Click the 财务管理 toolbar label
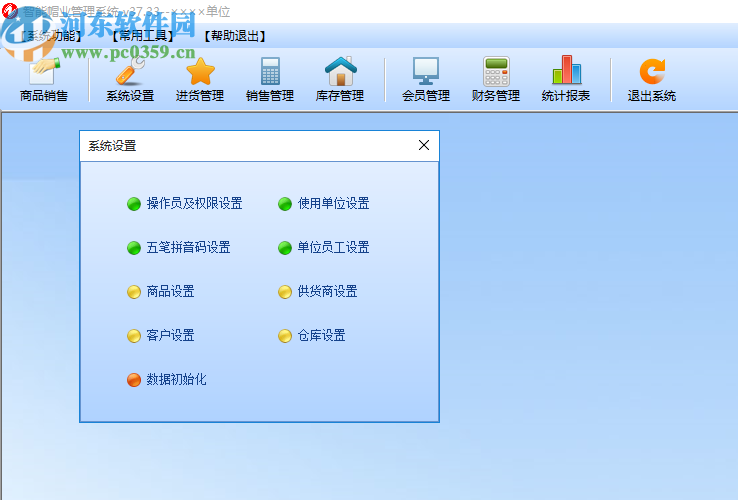 click(496, 96)
